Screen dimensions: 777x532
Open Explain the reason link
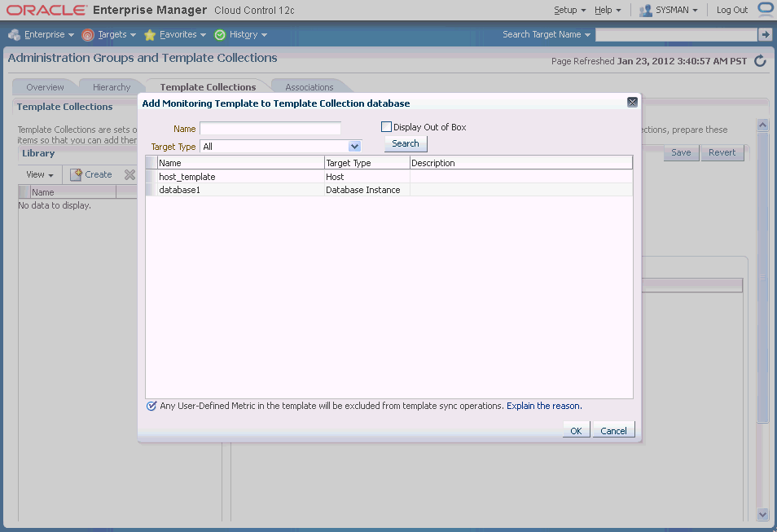pyautogui.click(x=544, y=406)
